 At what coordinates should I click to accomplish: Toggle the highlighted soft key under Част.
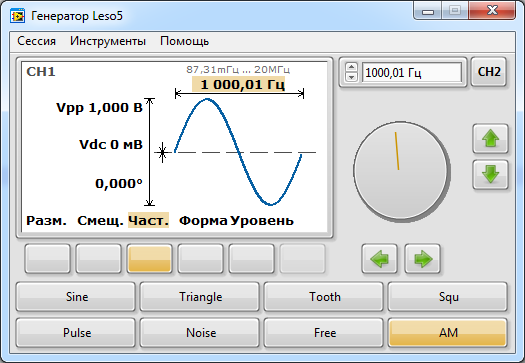[150, 259]
